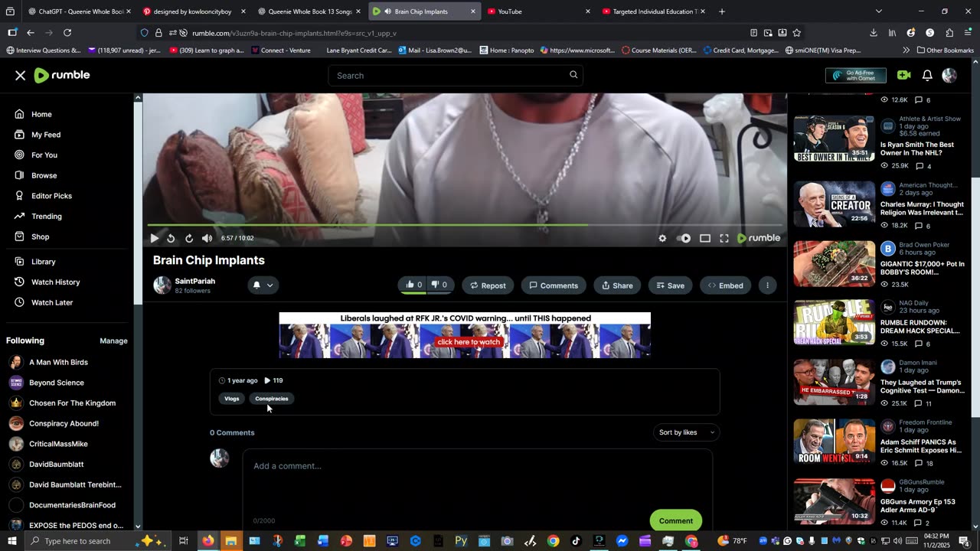Open the SaintPariah channel link

[194, 281]
